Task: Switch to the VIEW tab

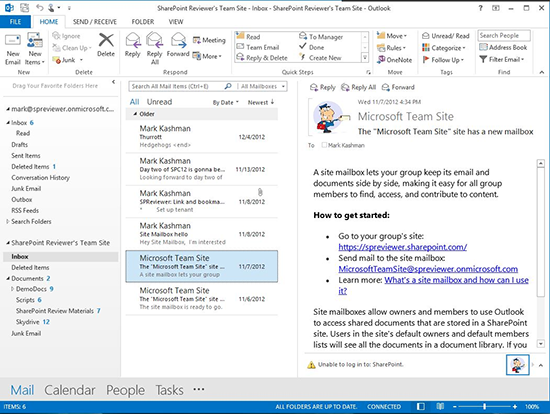Action: point(176,22)
